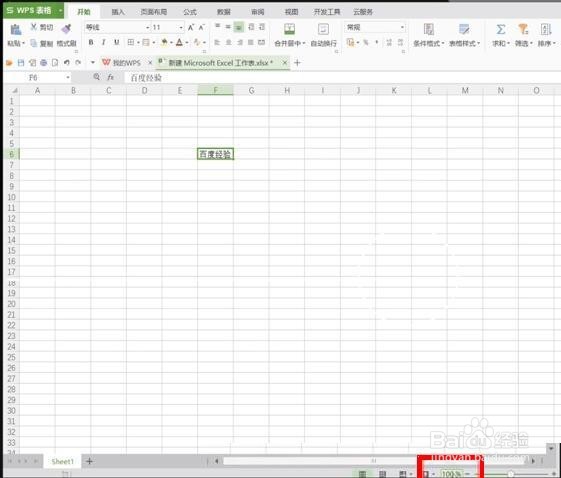This screenshot has height=478, width=561.
Task: Click the Wrap Text icon
Action: (323, 29)
